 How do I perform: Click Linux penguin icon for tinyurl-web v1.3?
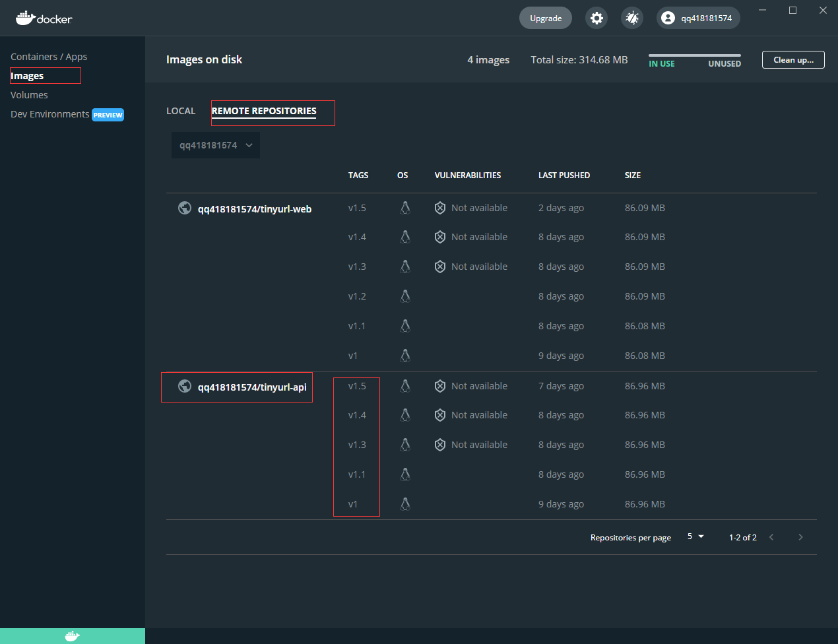pyautogui.click(x=405, y=267)
